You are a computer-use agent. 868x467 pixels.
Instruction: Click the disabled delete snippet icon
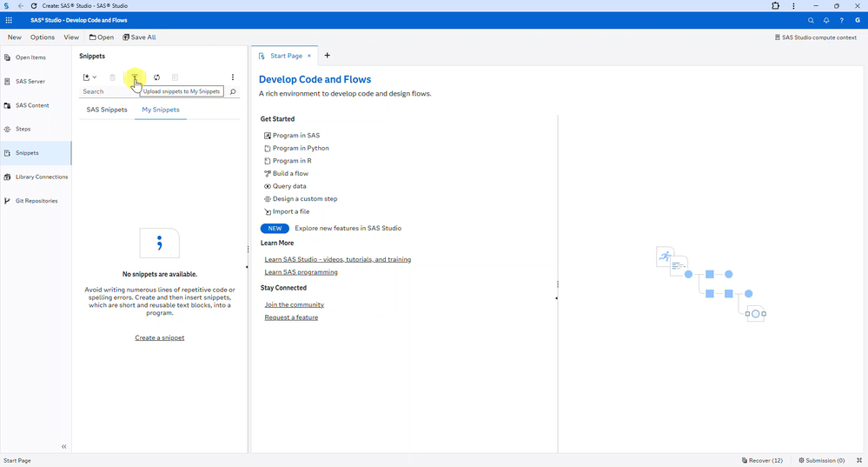point(112,77)
